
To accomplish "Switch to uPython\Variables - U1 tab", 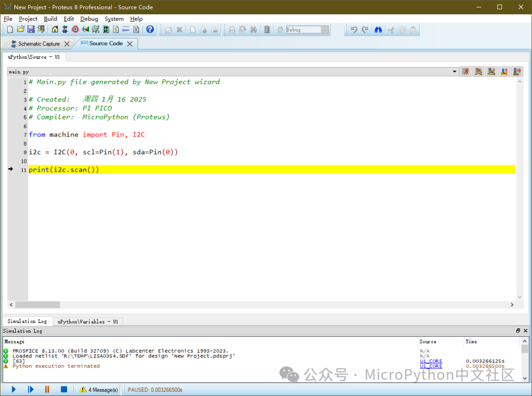I will [x=88, y=322].
